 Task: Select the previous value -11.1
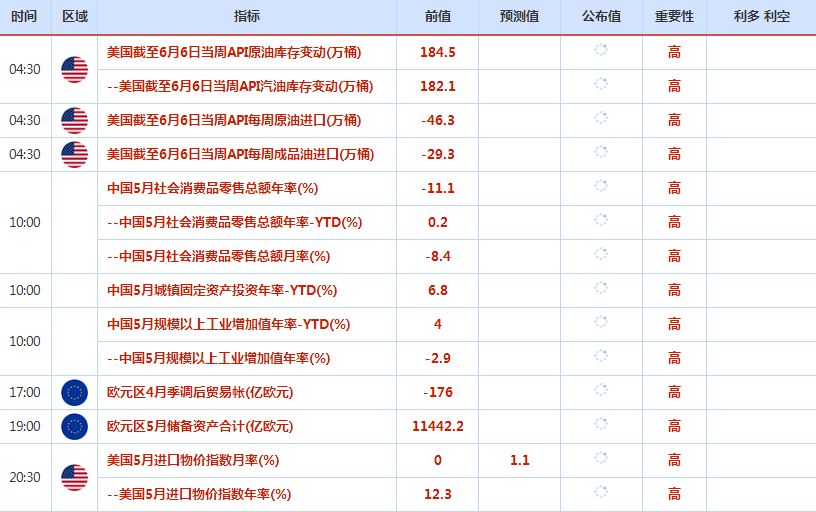pyautogui.click(x=438, y=188)
